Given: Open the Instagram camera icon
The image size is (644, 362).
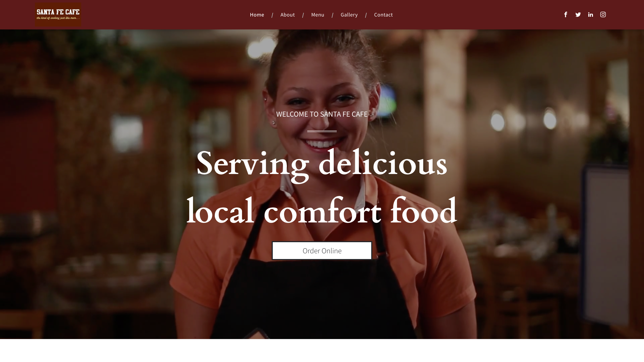Looking at the screenshot, I should tap(603, 15).
